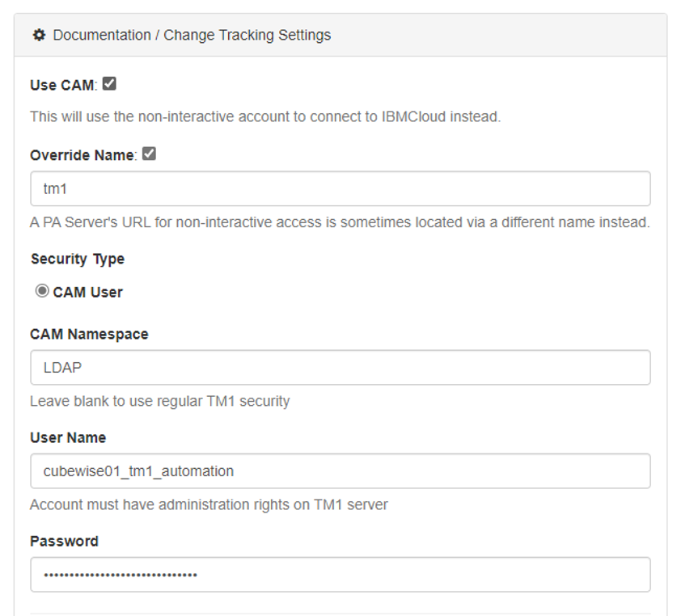677x616 pixels.
Task: Click the non-interactive account IBMCloud help text
Action: click(265, 116)
